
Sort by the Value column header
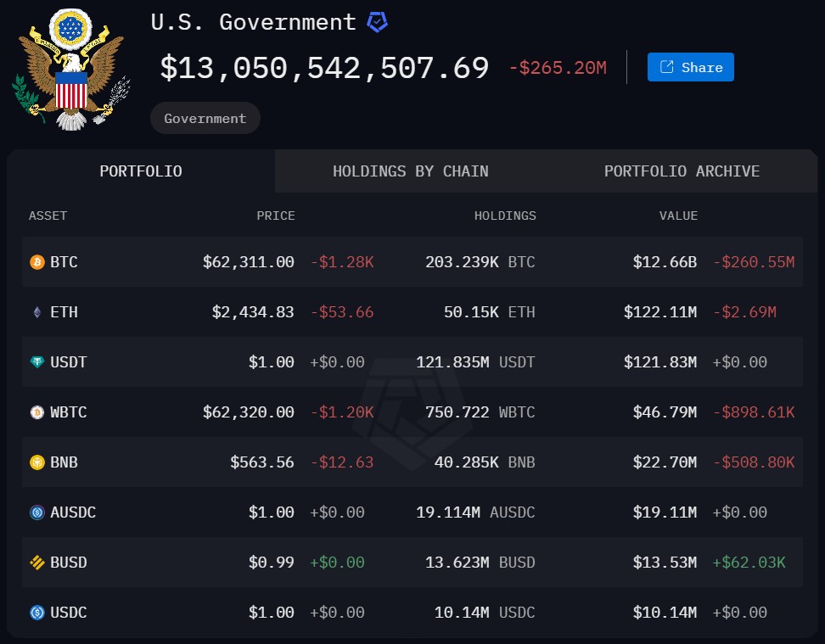tap(678, 216)
